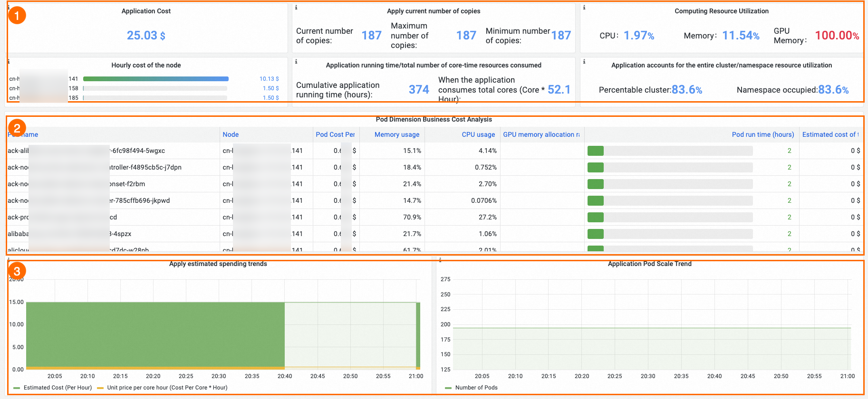The width and height of the screenshot is (868, 399).
Task: Click the total cores consumed value 52.1
Action: (559, 90)
